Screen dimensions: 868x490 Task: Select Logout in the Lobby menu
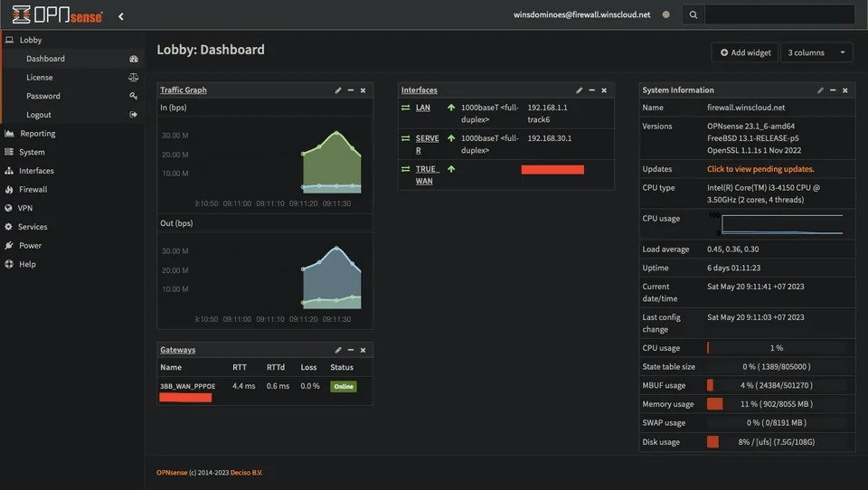pos(39,115)
